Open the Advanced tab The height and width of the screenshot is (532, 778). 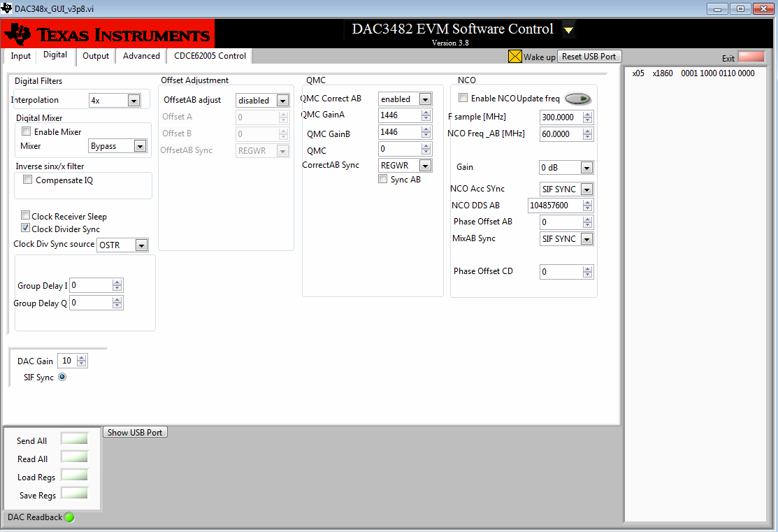(x=141, y=56)
